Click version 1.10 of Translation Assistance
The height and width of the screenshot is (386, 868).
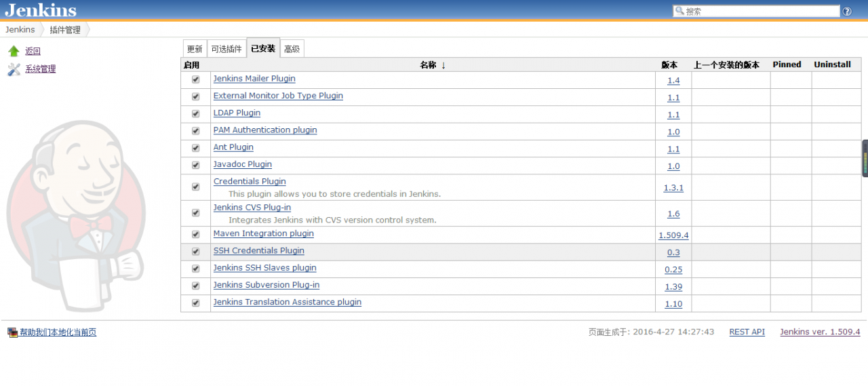673,304
